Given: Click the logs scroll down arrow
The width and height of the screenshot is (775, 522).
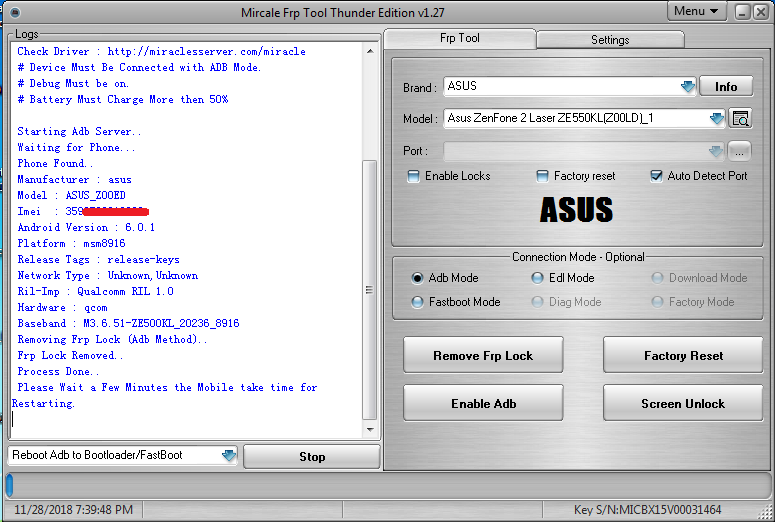Looking at the screenshot, I should tap(370, 430).
